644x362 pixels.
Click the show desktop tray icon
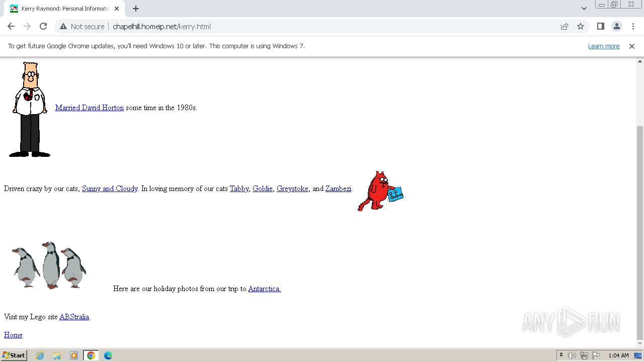638,355
